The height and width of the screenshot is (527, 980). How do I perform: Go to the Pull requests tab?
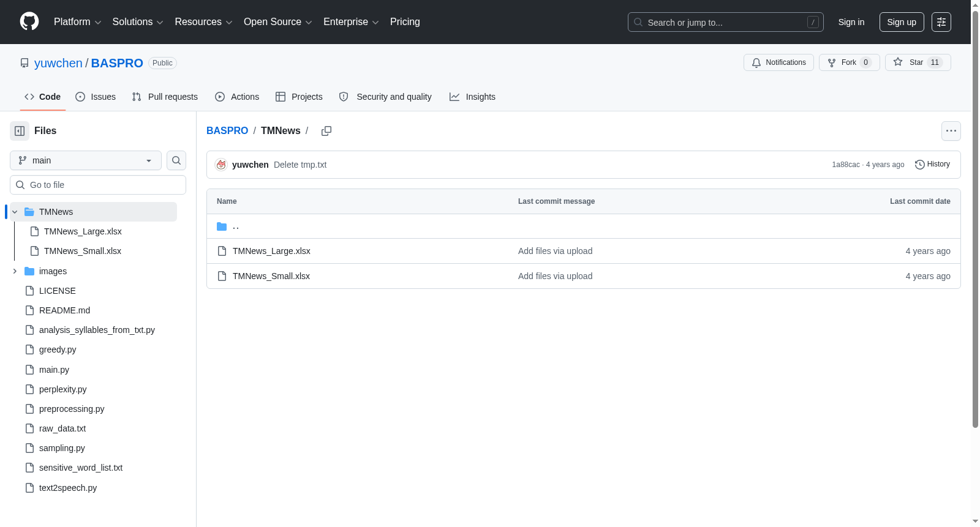click(x=165, y=97)
